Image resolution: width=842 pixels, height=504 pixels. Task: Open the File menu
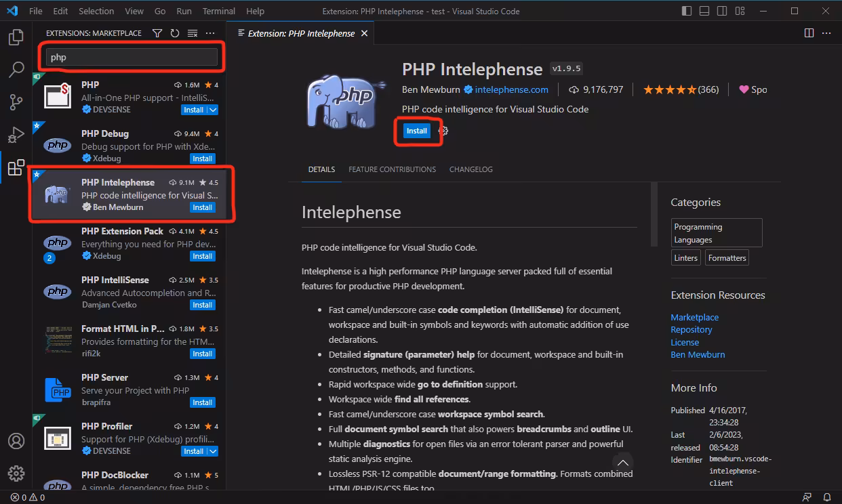[36, 11]
